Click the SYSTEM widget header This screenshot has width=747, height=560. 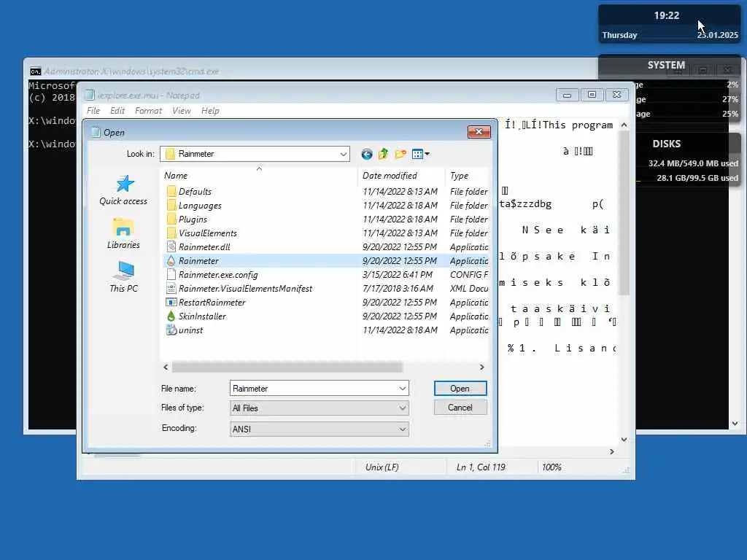click(x=666, y=65)
